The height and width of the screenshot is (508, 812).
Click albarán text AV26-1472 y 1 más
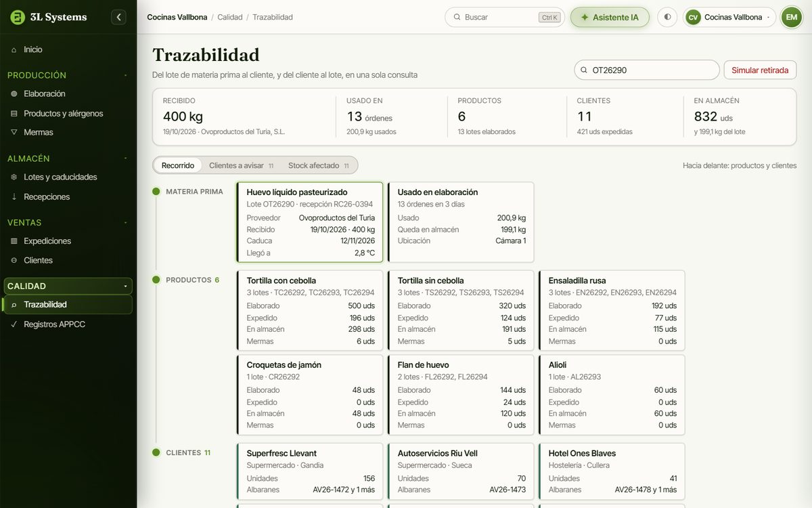click(344, 490)
